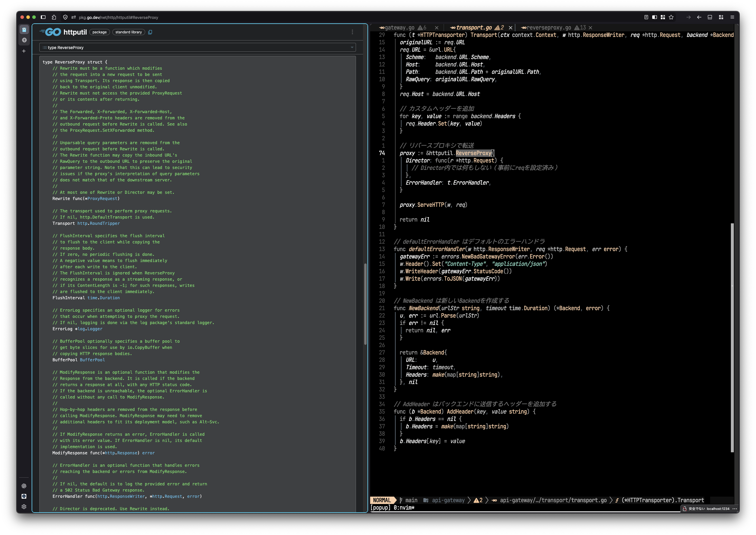Switch to the reverseproxy.go tab
This screenshot has height=535, width=756.
pyautogui.click(x=549, y=28)
